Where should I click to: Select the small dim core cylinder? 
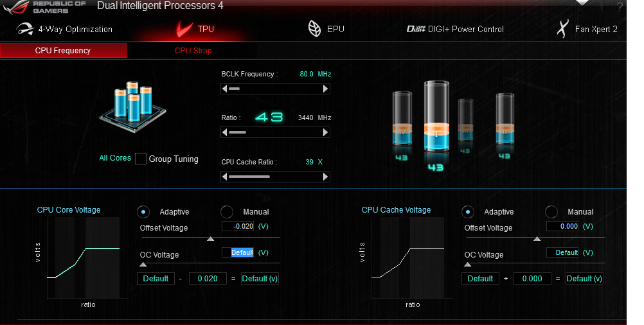[x=465, y=120]
